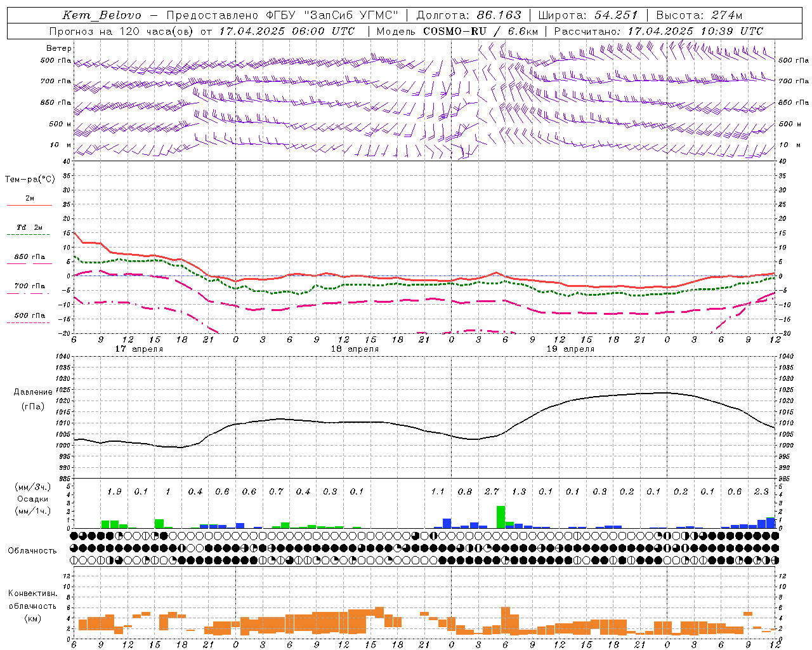Click the Давление pressure panel label
Viewport: 812px width, 650px height.
pyautogui.click(x=33, y=392)
